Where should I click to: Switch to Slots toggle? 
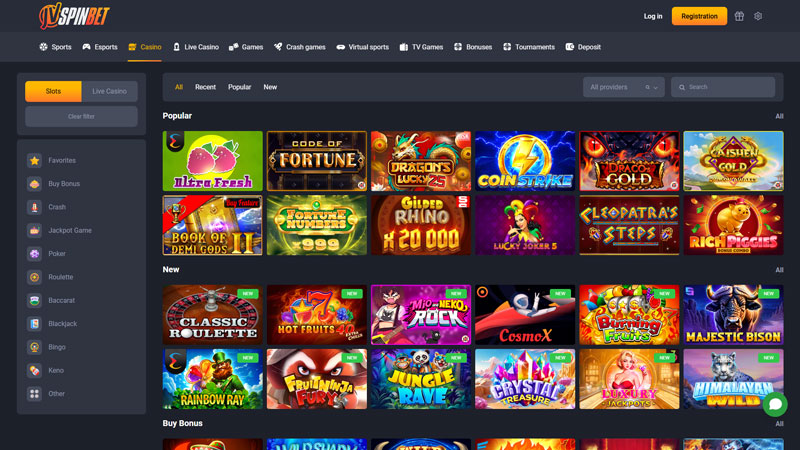click(53, 91)
